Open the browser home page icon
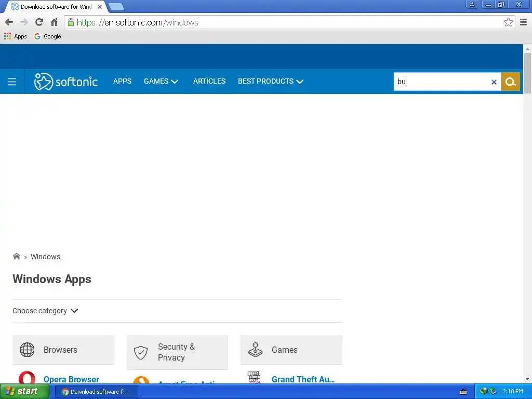 [54, 22]
